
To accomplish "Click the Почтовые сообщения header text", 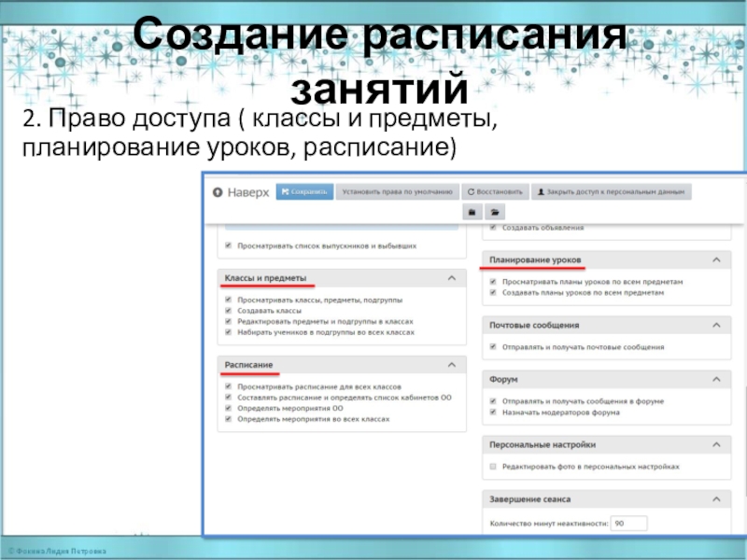I will point(534,325).
